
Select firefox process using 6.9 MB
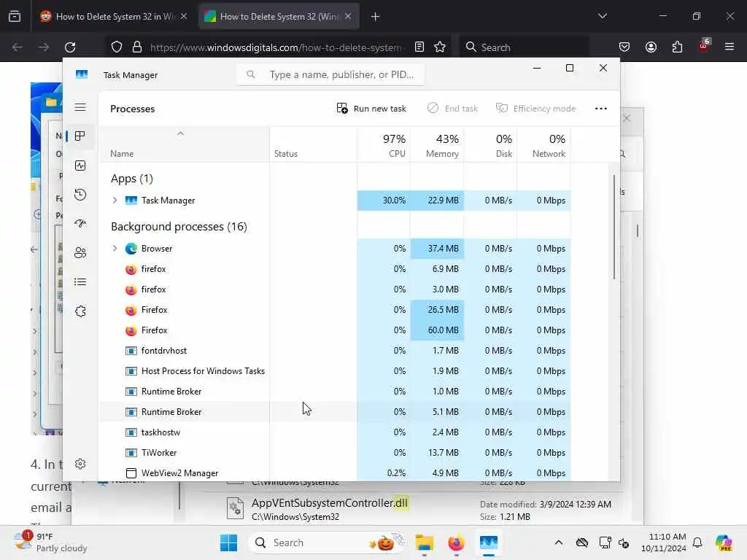335,269
